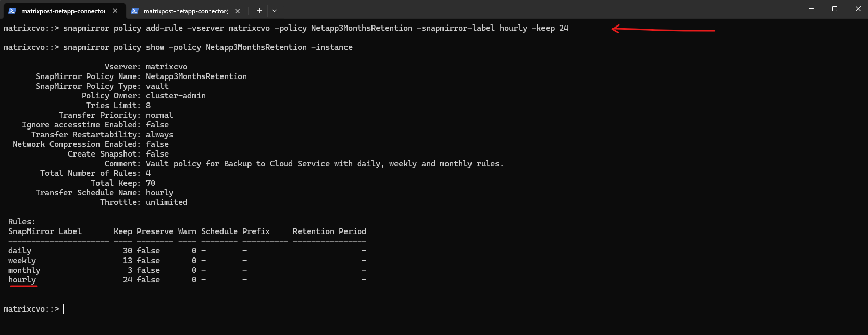Close the second matrixpost-netapp-connector tab
Screen dimensions: 868x335
click(x=237, y=11)
